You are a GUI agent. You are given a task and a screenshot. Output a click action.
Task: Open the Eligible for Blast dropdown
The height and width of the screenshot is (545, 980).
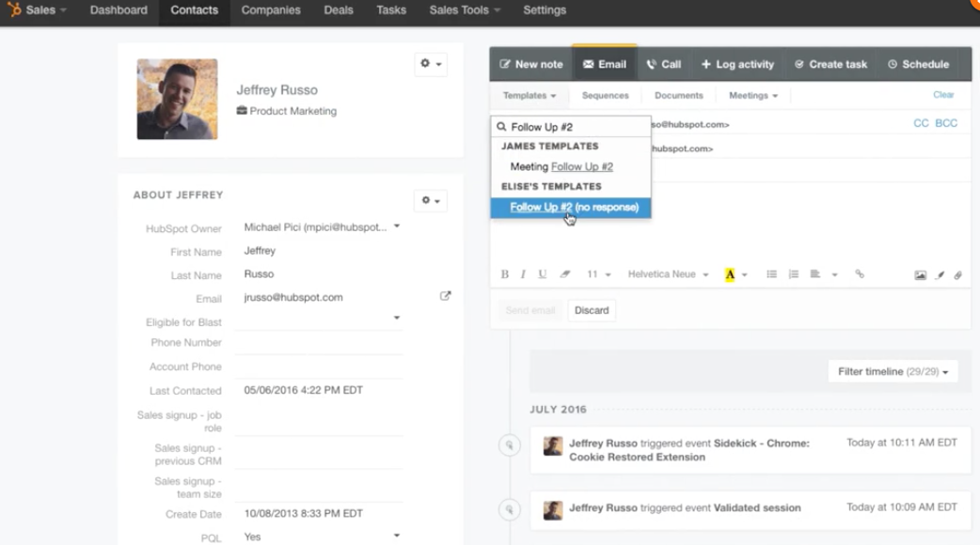click(x=322, y=319)
